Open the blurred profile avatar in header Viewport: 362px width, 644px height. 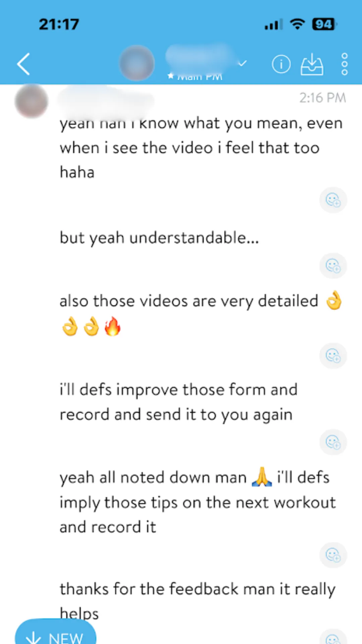pyautogui.click(x=137, y=63)
